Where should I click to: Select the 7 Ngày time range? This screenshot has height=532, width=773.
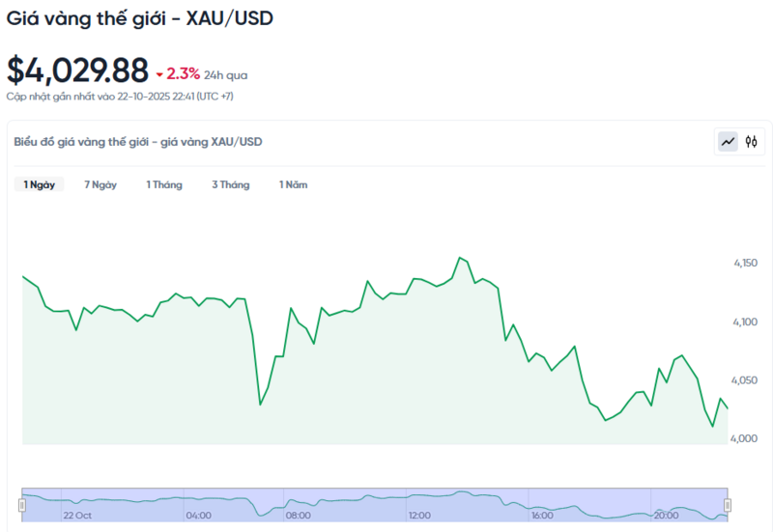click(100, 184)
